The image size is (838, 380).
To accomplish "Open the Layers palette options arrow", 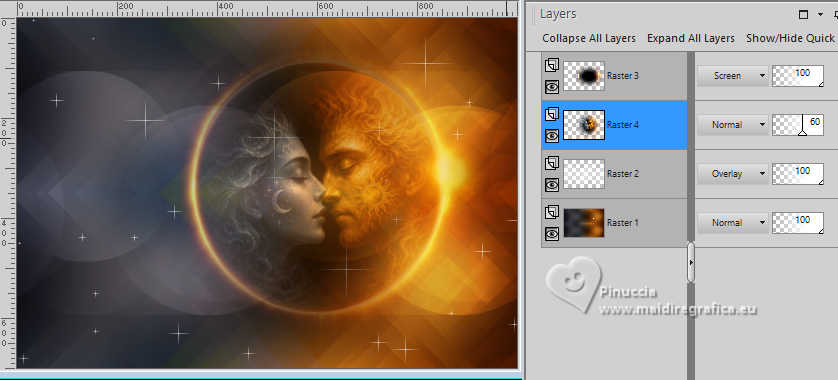I will click(x=820, y=15).
